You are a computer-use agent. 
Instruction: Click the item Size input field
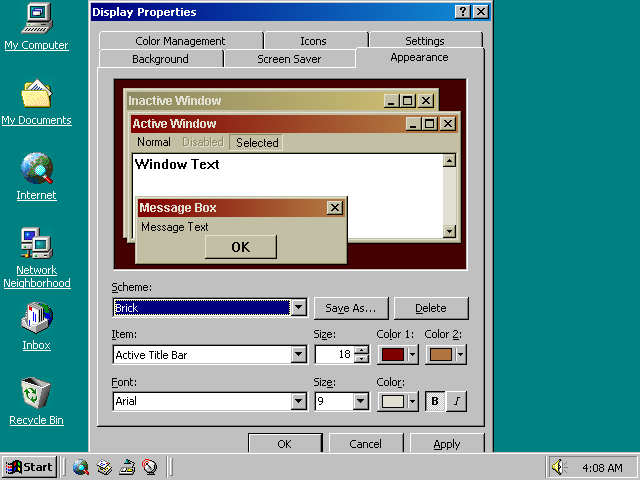[334, 354]
